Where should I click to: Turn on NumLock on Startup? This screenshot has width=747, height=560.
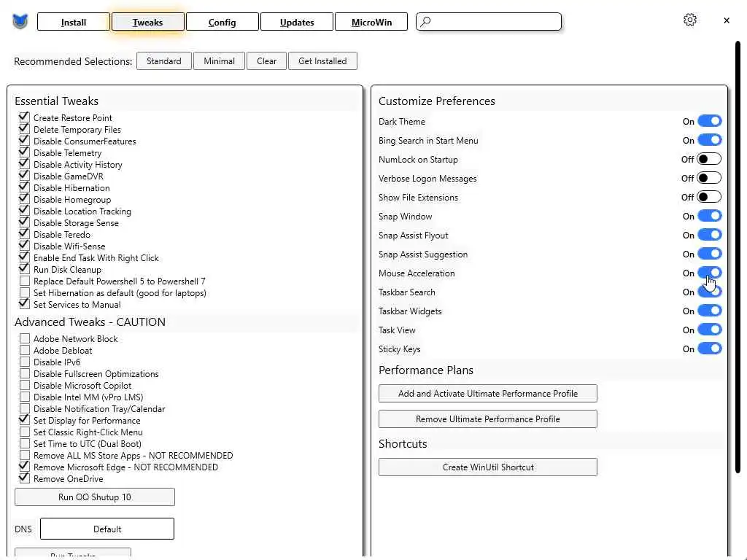click(x=709, y=159)
